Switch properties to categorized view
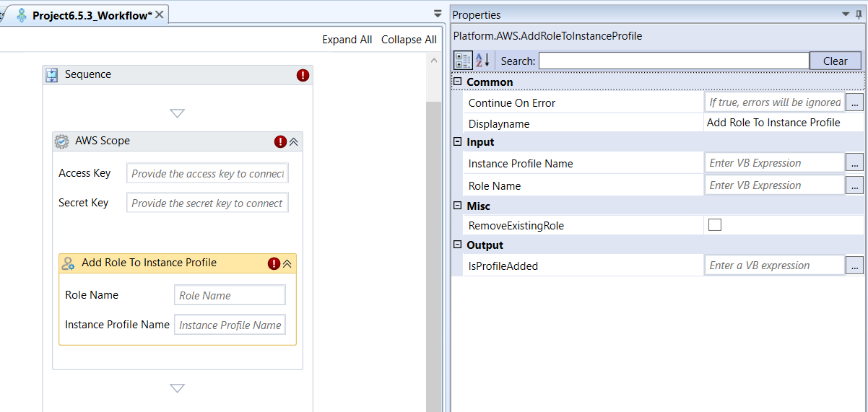Image resolution: width=868 pixels, height=412 pixels. pyautogui.click(x=463, y=61)
